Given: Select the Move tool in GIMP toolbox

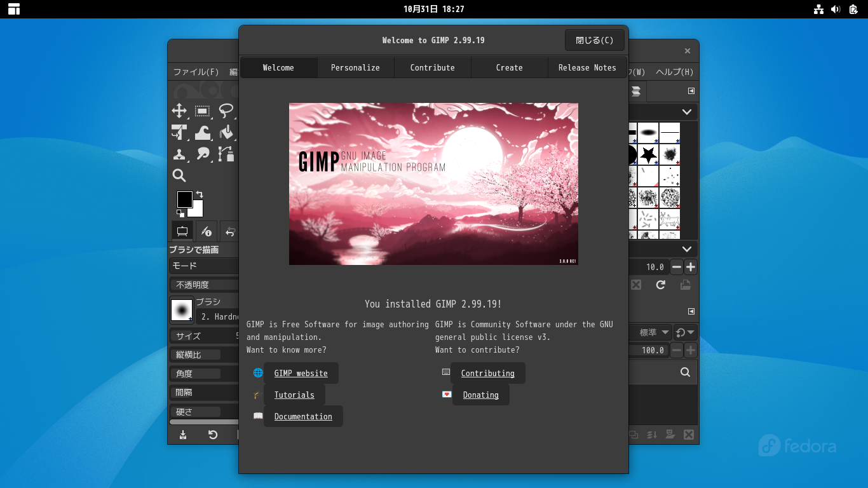Looking at the screenshot, I should 179,111.
